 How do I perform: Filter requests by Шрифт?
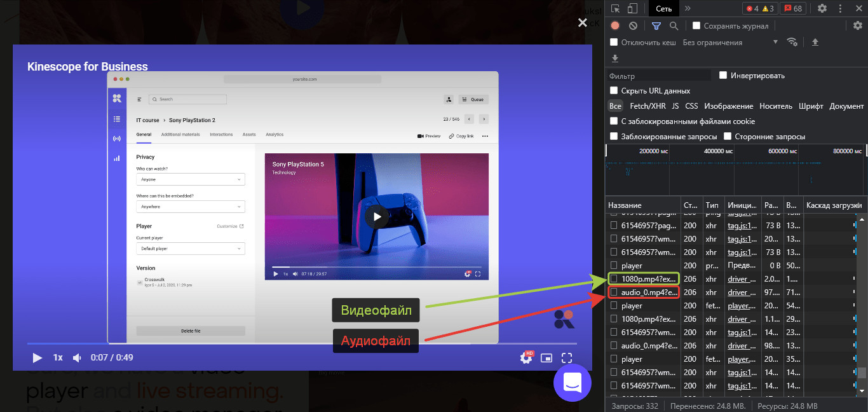[x=811, y=106]
